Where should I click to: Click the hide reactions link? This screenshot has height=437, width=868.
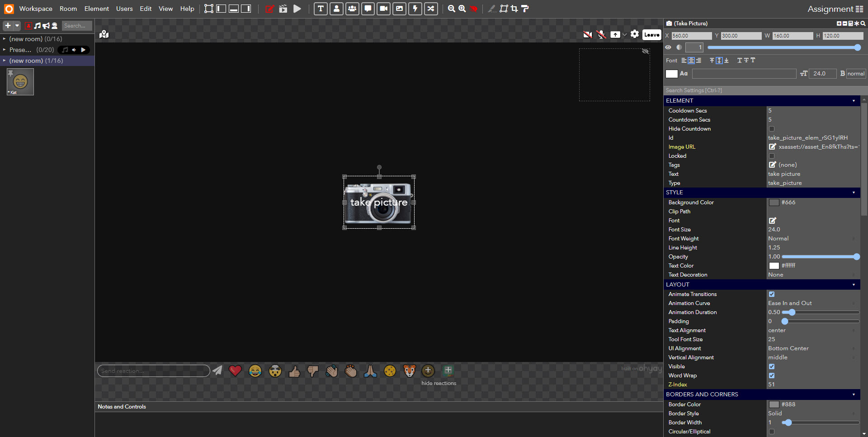click(439, 383)
